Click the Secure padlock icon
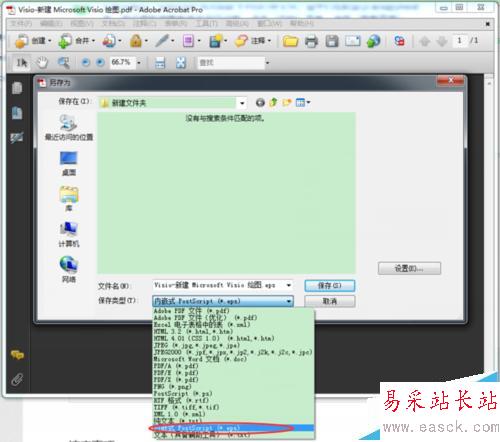Image resolution: width=500 pixels, height=442 pixels. 136,41
